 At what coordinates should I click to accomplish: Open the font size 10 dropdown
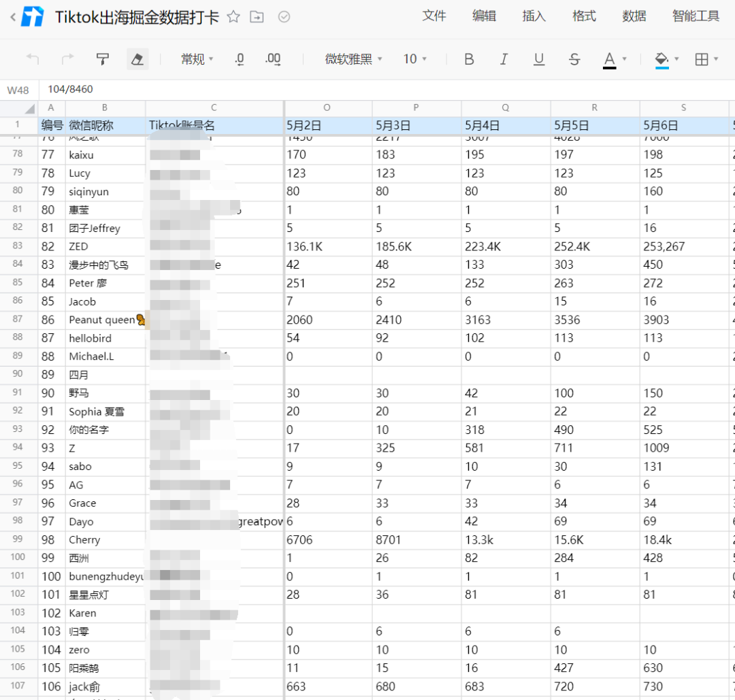[415, 59]
